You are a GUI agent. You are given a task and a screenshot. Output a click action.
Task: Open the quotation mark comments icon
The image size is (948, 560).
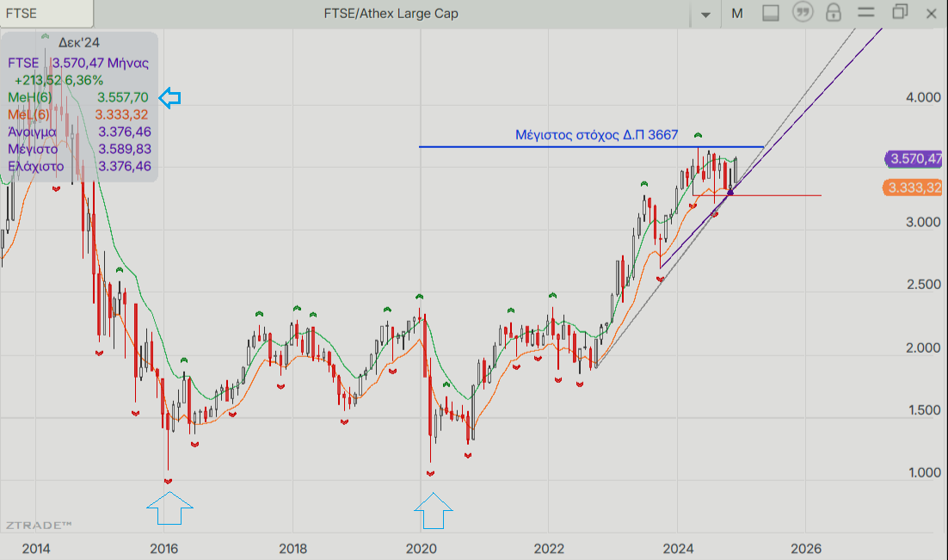803,12
